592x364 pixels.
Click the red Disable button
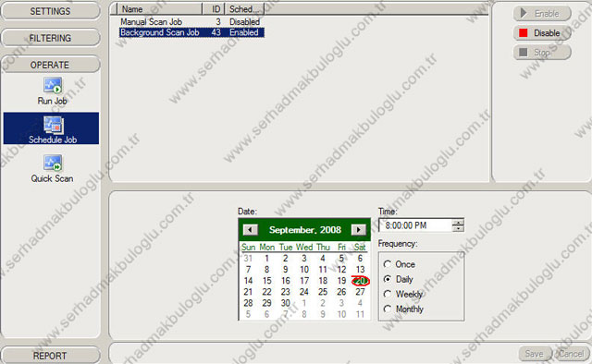542,33
